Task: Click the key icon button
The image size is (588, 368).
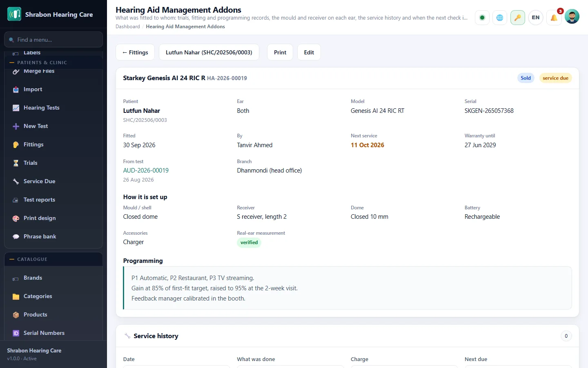Action: (x=518, y=18)
